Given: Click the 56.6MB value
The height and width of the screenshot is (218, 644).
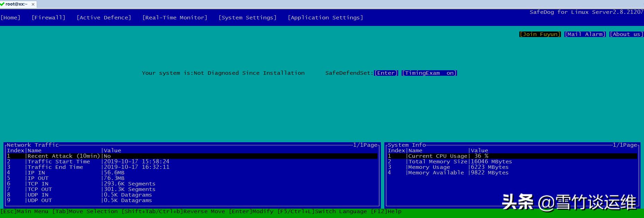Looking at the screenshot, I should pos(114,173).
